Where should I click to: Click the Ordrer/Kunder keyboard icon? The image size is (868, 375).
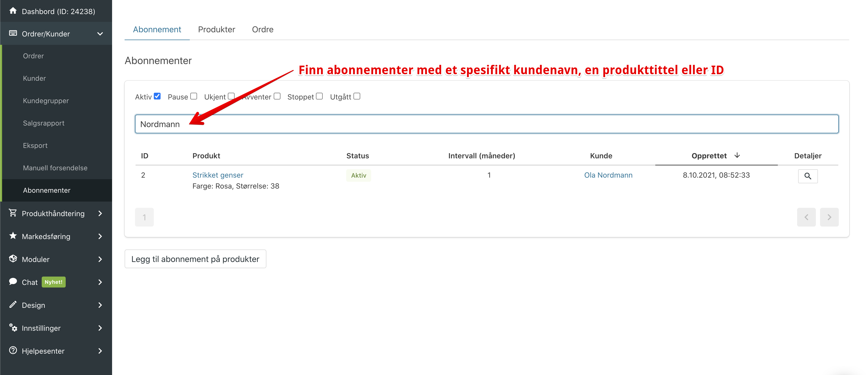(x=13, y=33)
